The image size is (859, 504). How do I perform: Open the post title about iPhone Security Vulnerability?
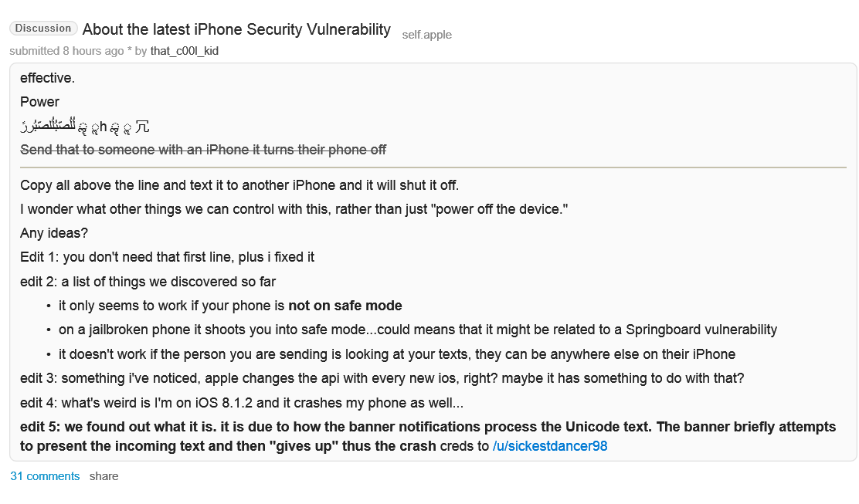(236, 29)
